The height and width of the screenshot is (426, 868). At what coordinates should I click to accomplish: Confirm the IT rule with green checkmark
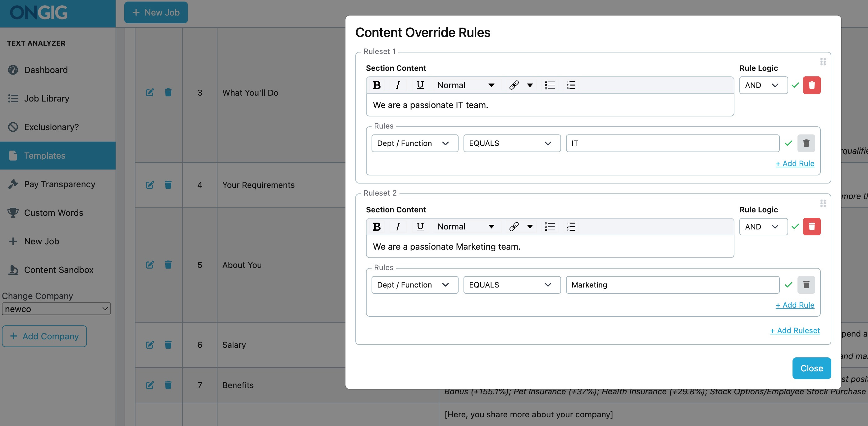788,143
